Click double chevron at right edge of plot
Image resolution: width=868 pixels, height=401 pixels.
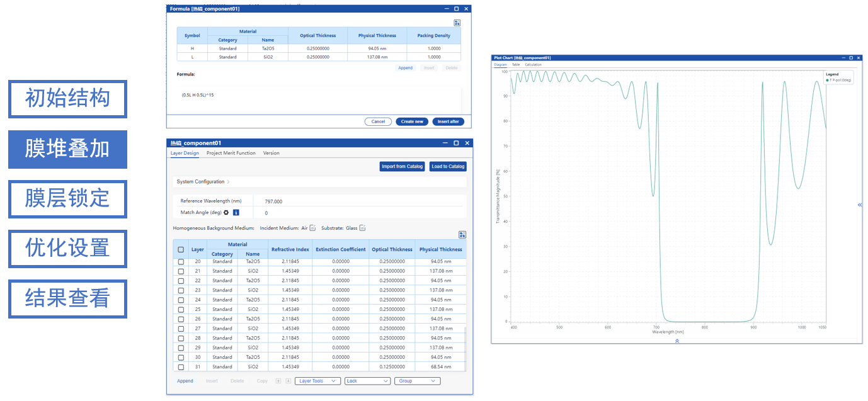coord(860,205)
